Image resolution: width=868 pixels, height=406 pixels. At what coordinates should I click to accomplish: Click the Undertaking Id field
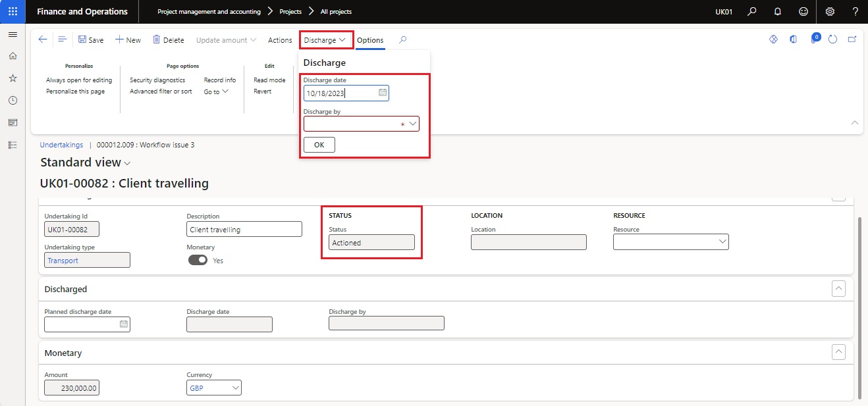point(72,229)
